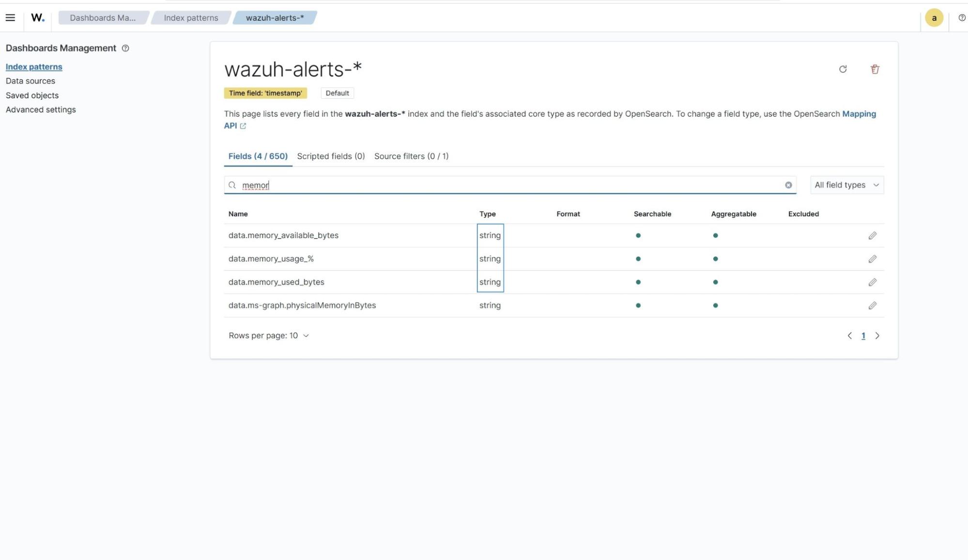Click the wazuh-alerts-* page title
Image resolution: width=968 pixels, height=560 pixels.
[293, 69]
